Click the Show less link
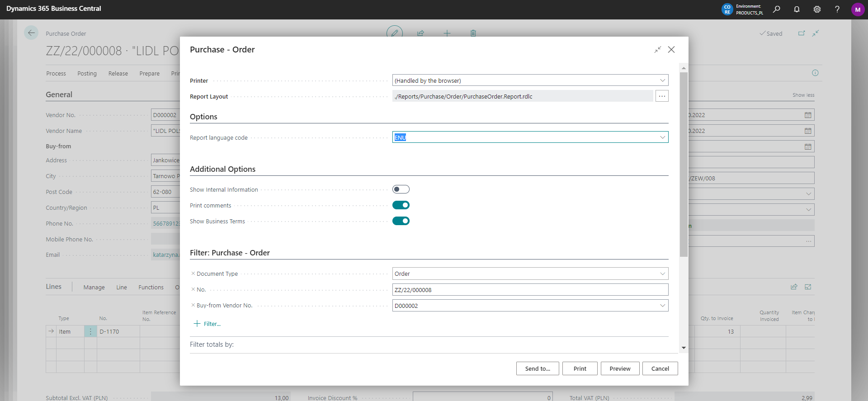The width and height of the screenshot is (868, 401). [x=803, y=95]
